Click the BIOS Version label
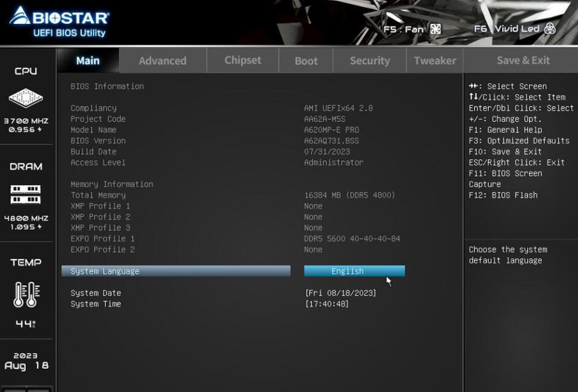 click(x=98, y=141)
